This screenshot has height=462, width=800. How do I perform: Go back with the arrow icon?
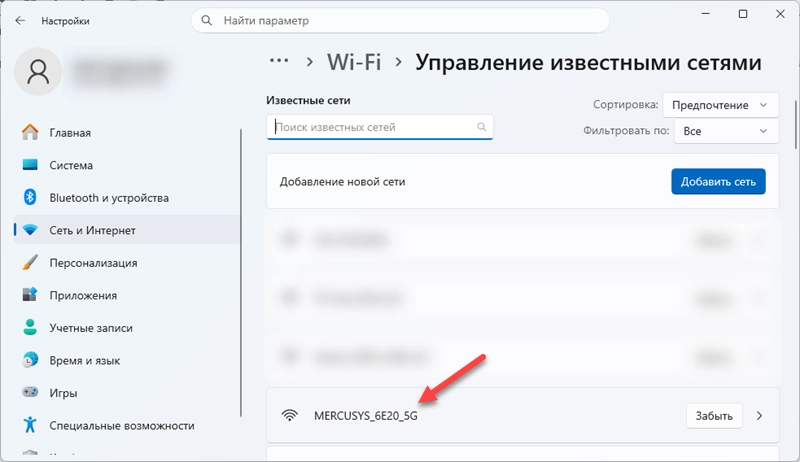pyautogui.click(x=20, y=21)
